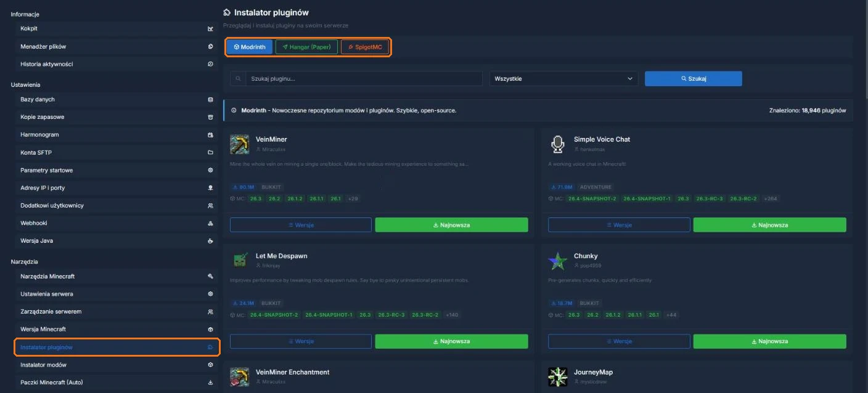This screenshot has width=868, height=393.
Task: Click the Simple Voice Chat microphone thumbnail
Action: 558,144
